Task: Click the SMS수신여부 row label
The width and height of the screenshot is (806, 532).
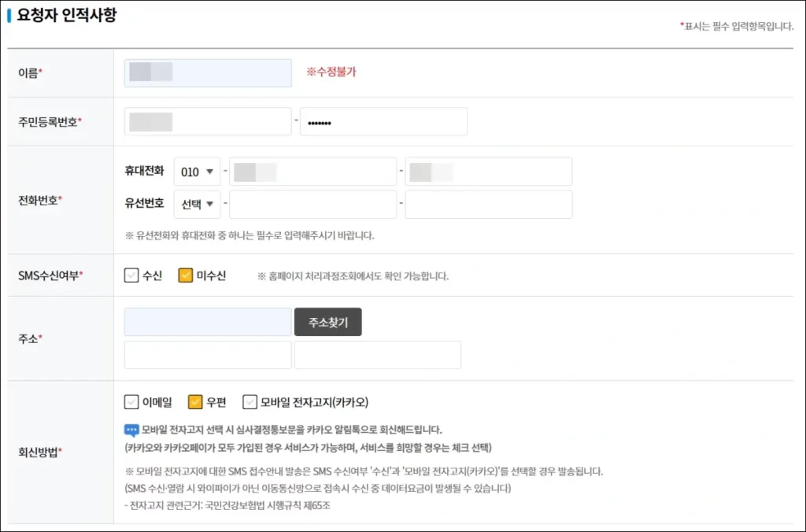Action: tap(50, 276)
